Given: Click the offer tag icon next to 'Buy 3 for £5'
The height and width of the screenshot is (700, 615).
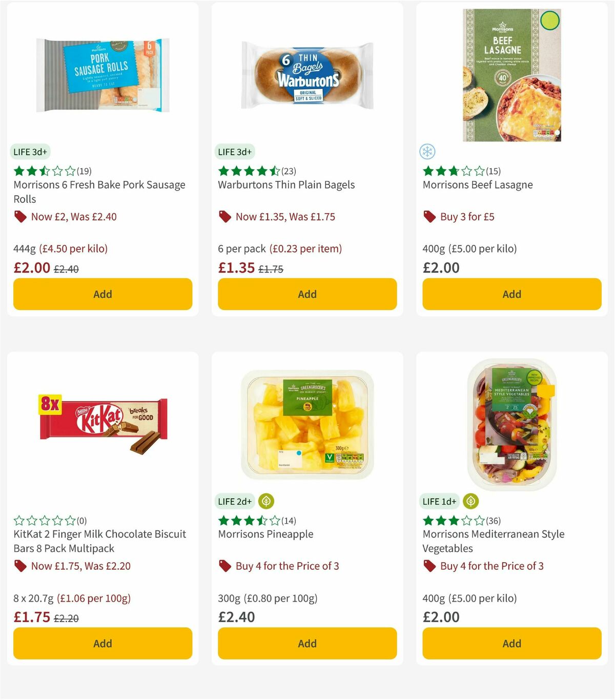Looking at the screenshot, I should pyautogui.click(x=429, y=217).
